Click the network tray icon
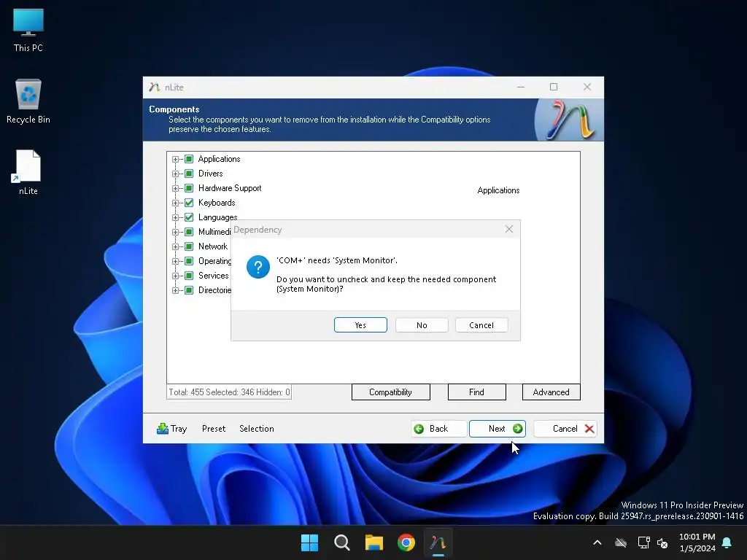This screenshot has height=560, width=747. 643,542
